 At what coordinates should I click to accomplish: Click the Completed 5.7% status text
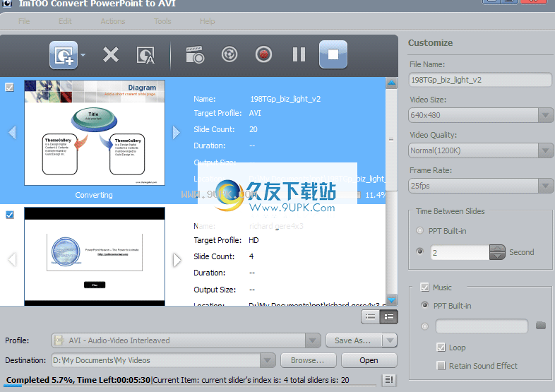click(78, 380)
